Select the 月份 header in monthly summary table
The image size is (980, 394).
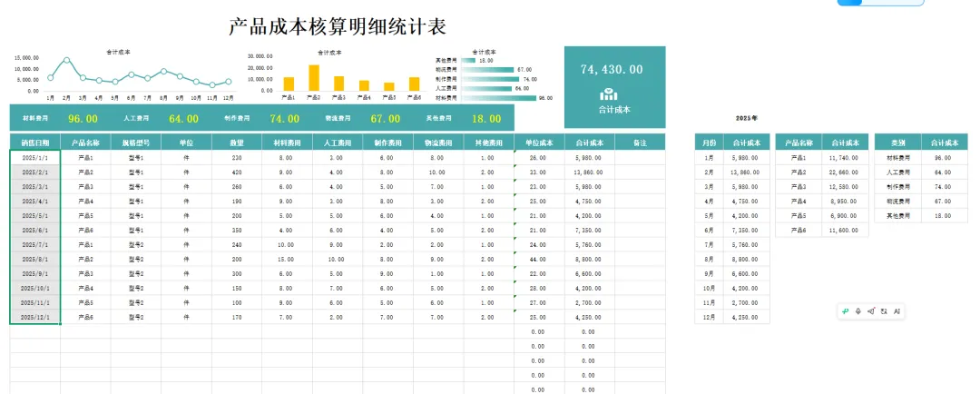click(x=710, y=143)
